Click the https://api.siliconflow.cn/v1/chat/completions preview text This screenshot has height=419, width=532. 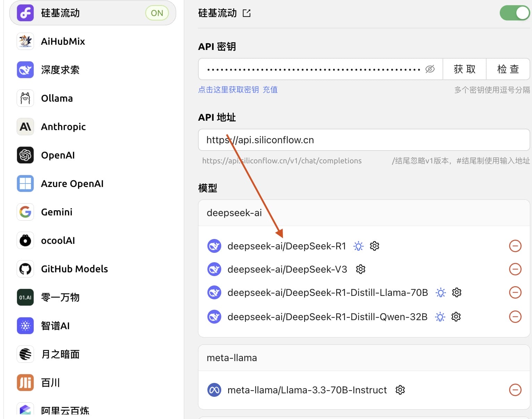282,161
